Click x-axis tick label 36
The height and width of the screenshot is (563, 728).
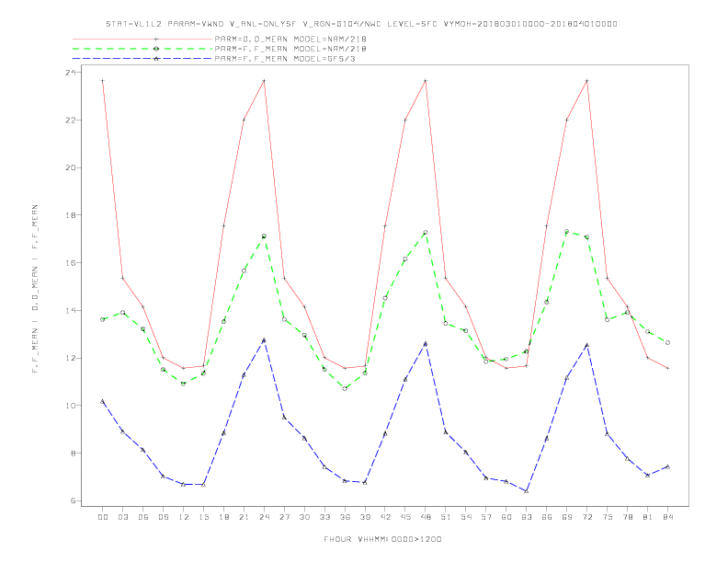pyautogui.click(x=345, y=517)
